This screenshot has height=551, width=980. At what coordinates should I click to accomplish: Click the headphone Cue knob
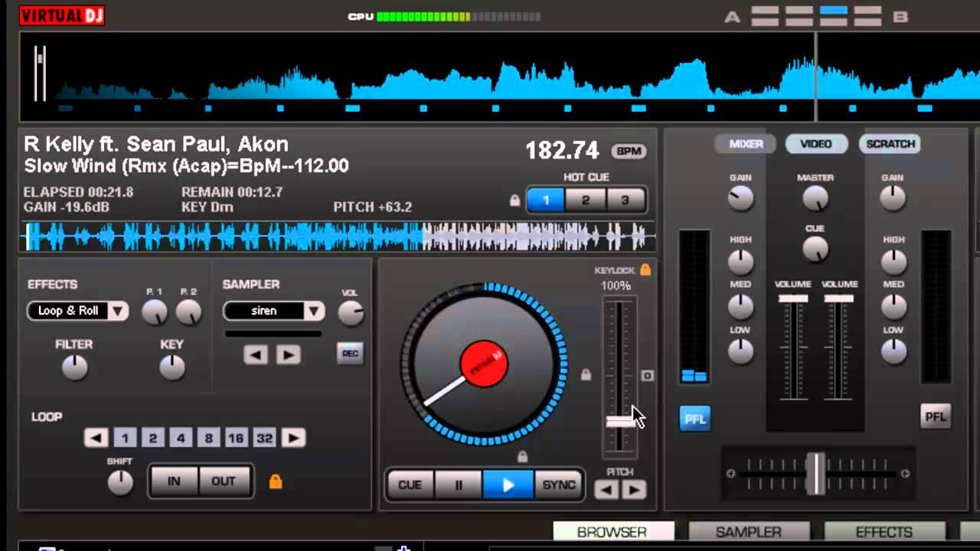pos(815,249)
